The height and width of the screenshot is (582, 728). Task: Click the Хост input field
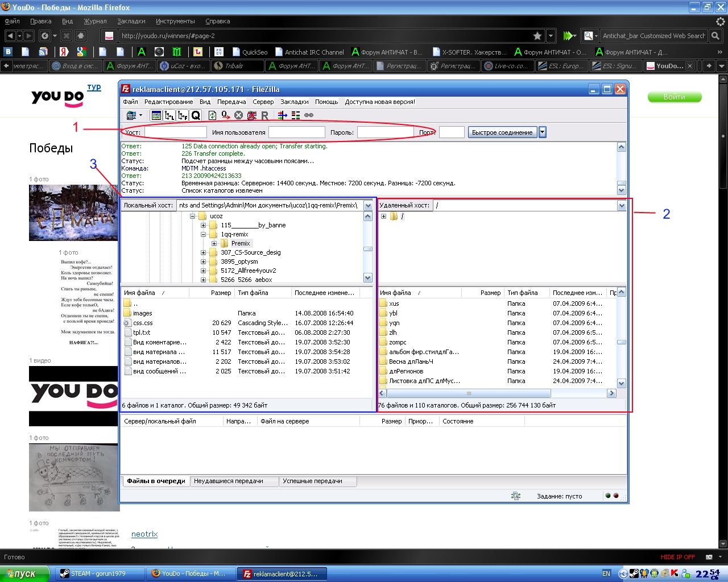coord(175,132)
